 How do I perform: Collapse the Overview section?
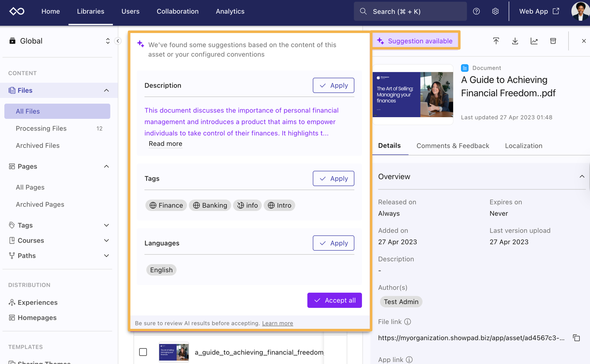[582, 177]
